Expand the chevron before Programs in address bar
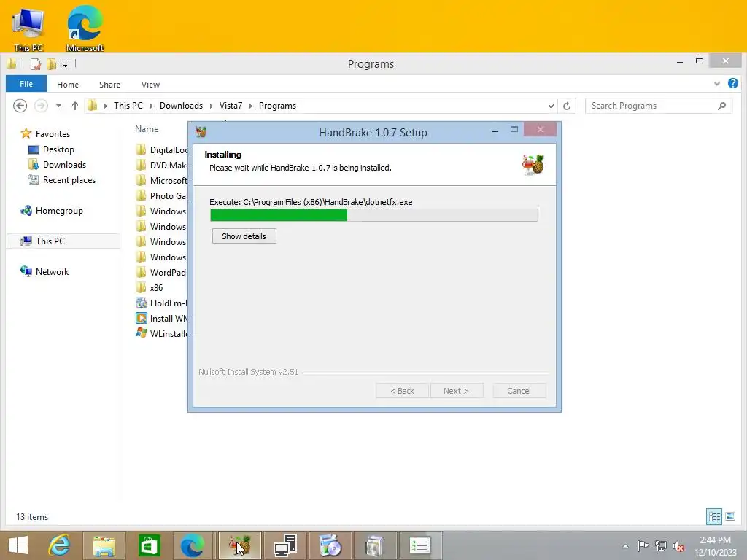 tap(251, 106)
